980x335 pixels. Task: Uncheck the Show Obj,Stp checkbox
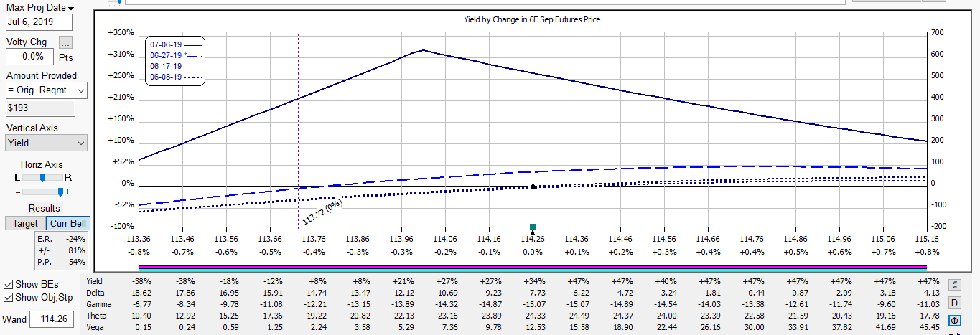pos(8,297)
